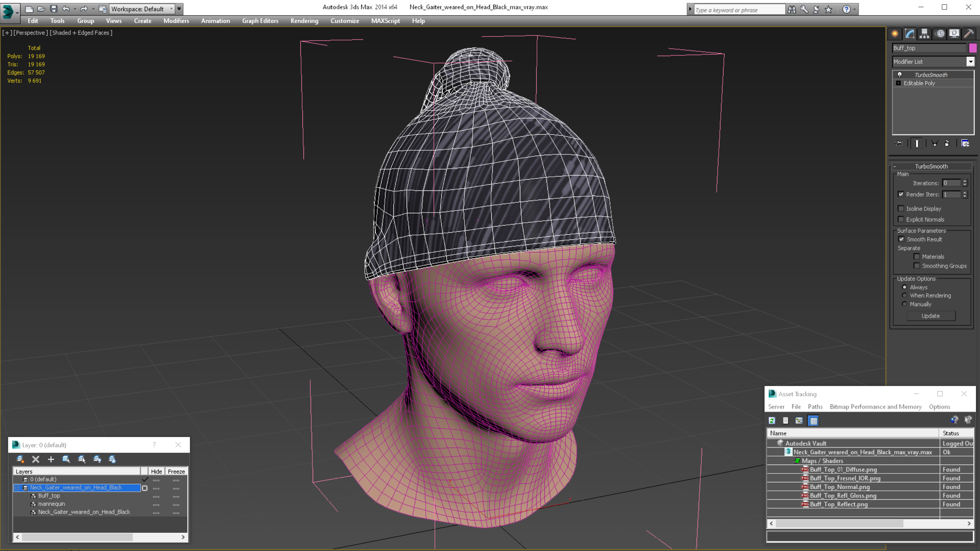The height and width of the screenshot is (551, 980).
Task: Click the Buff_top object color swatch
Action: (973, 48)
